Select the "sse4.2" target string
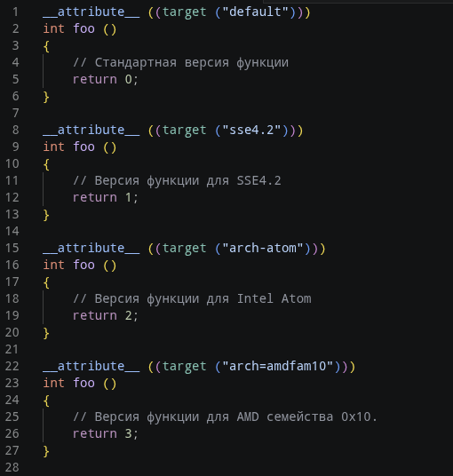 point(251,131)
